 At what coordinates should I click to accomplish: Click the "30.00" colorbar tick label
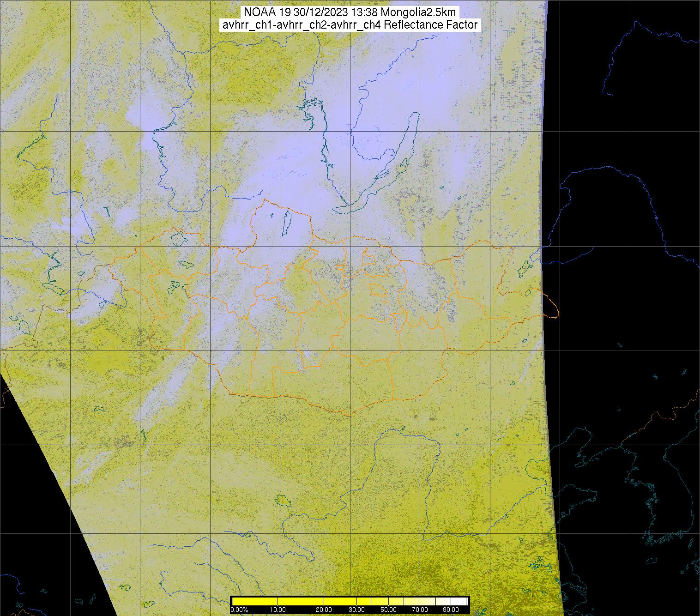357,610
